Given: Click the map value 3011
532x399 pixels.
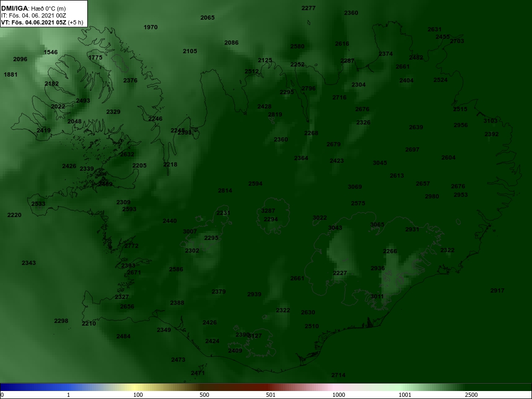Looking at the screenshot, I should [377, 296].
